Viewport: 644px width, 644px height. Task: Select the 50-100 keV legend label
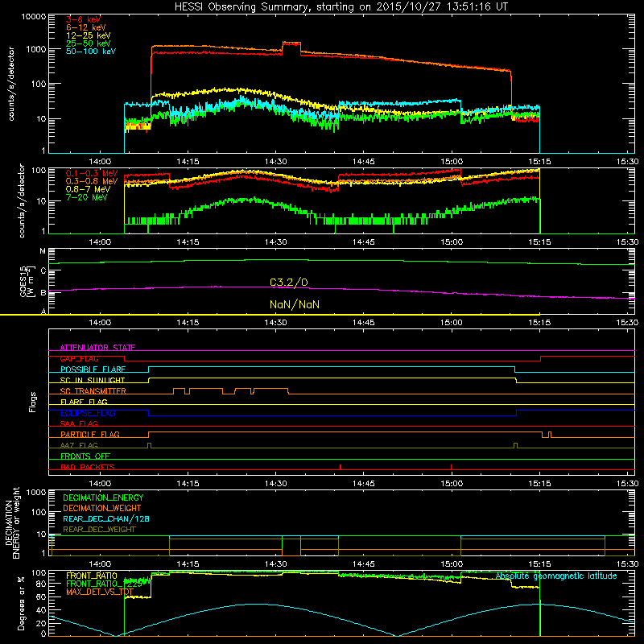(x=91, y=52)
